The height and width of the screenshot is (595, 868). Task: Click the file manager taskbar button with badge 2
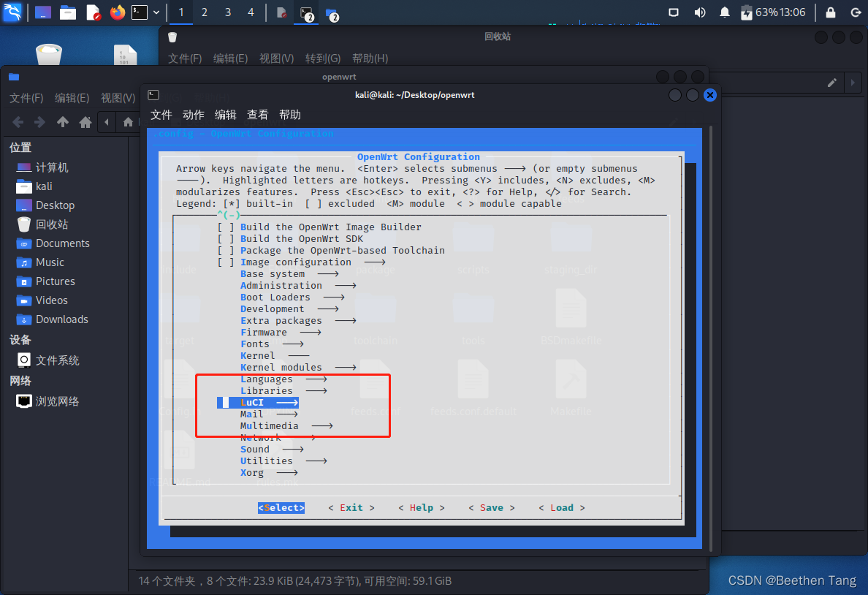point(332,13)
